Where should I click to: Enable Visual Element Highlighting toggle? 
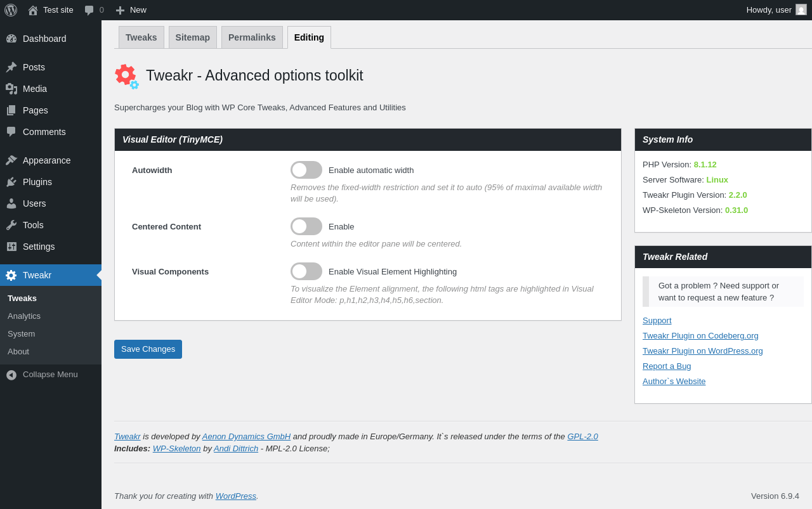[306, 271]
